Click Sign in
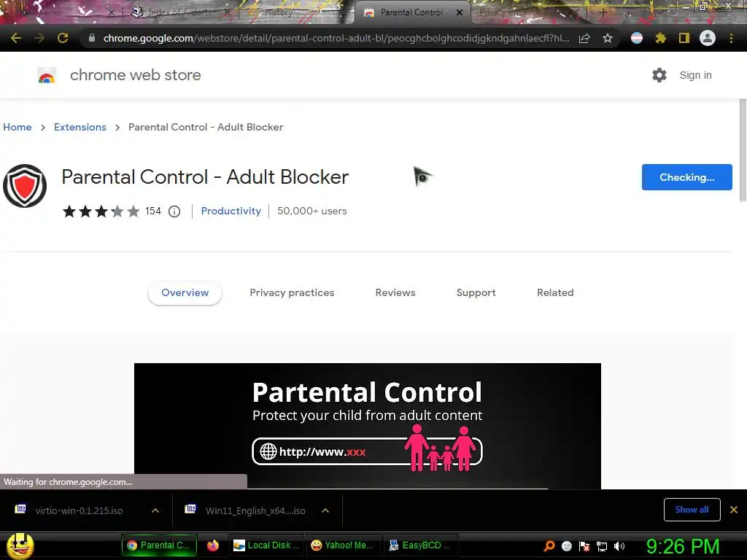 point(695,75)
